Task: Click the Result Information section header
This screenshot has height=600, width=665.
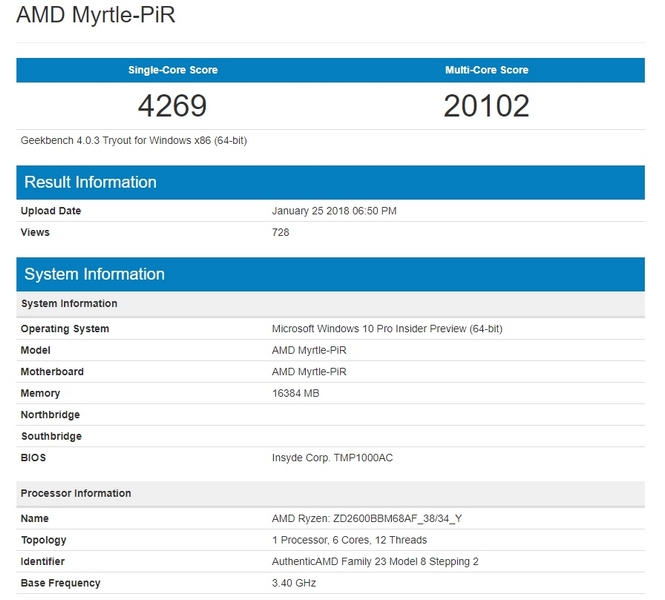Action: coord(90,182)
